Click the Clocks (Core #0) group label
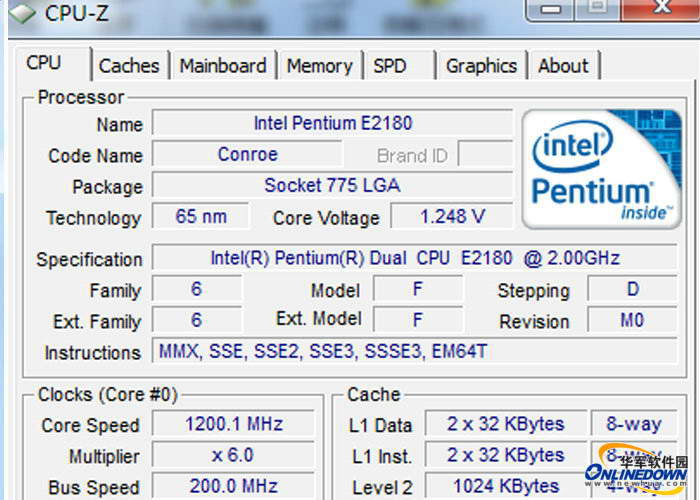This screenshot has width=700, height=500. [x=108, y=395]
